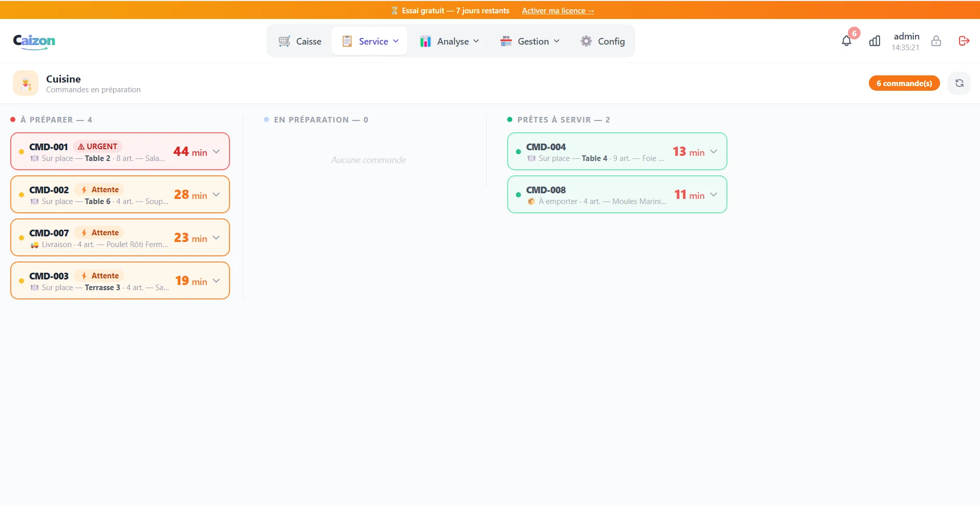Click the hourglass icon in trial banner
Screen dimensions: 980x506
[x=394, y=11]
